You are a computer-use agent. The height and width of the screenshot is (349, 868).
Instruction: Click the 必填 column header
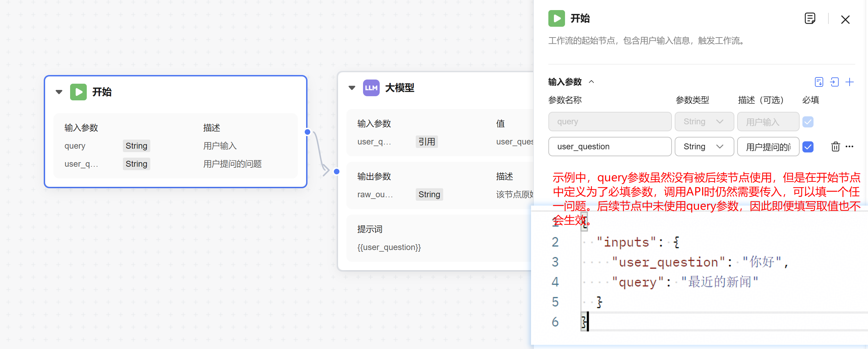coord(811,100)
